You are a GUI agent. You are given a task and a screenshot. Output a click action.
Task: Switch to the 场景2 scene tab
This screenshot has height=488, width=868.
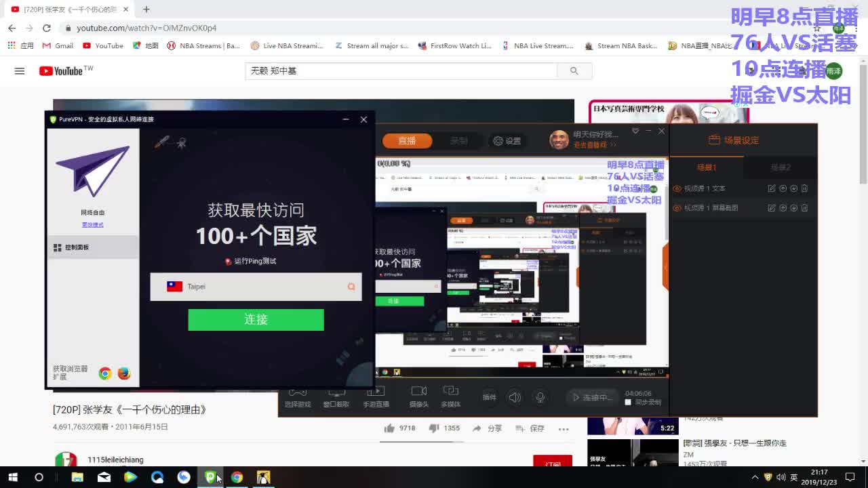(x=780, y=167)
